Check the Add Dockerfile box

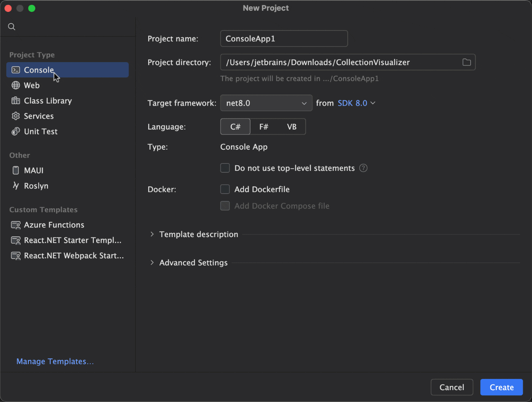coord(225,189)
